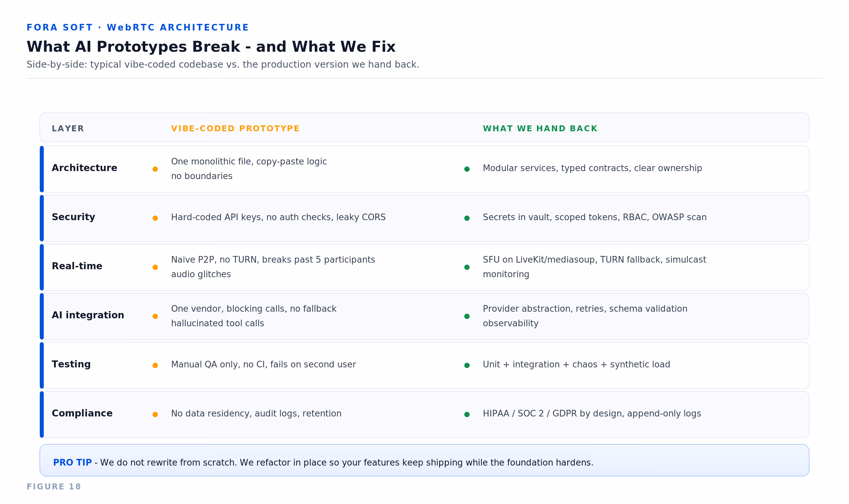Click 'One monolithic file, copy-paste logic' text
The height and width of the screenshot is (504, 849).
coord(249,162)
